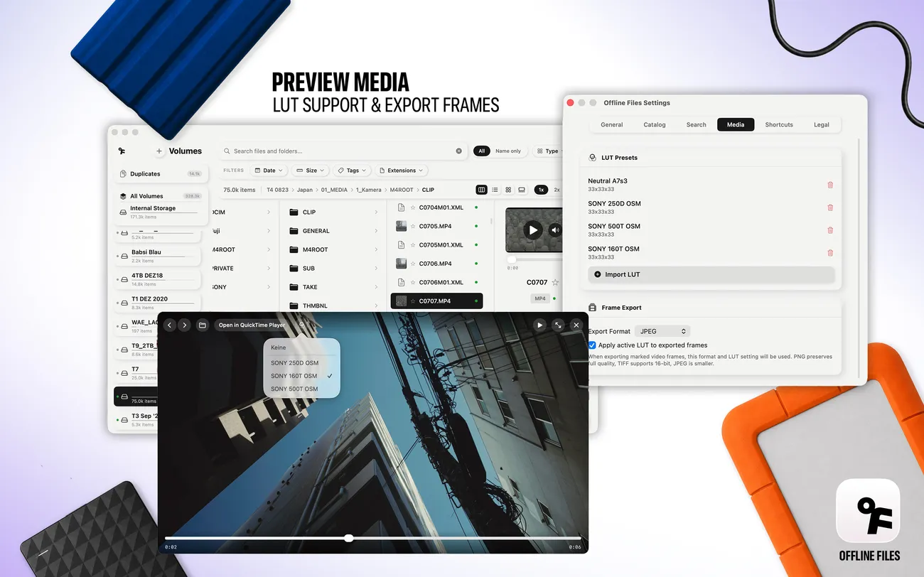Star the C0705.MP4 file
Image resolution: width=924 pixels, height=577 pixels.
[x=413, y=227]
